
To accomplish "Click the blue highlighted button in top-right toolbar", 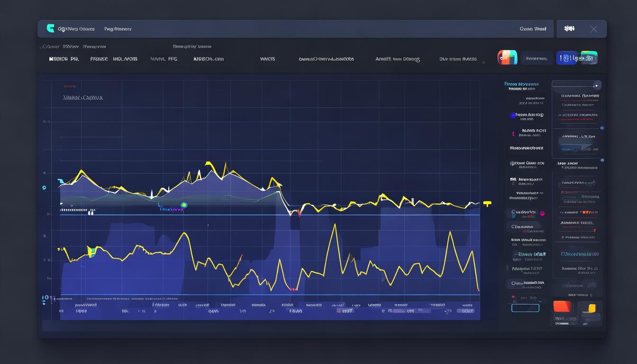I will [x=566, y=58].
